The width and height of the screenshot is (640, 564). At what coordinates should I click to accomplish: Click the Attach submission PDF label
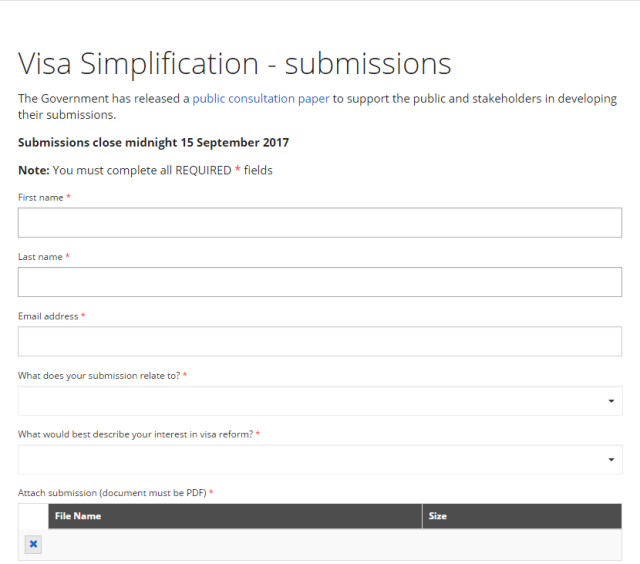point(112,493)
